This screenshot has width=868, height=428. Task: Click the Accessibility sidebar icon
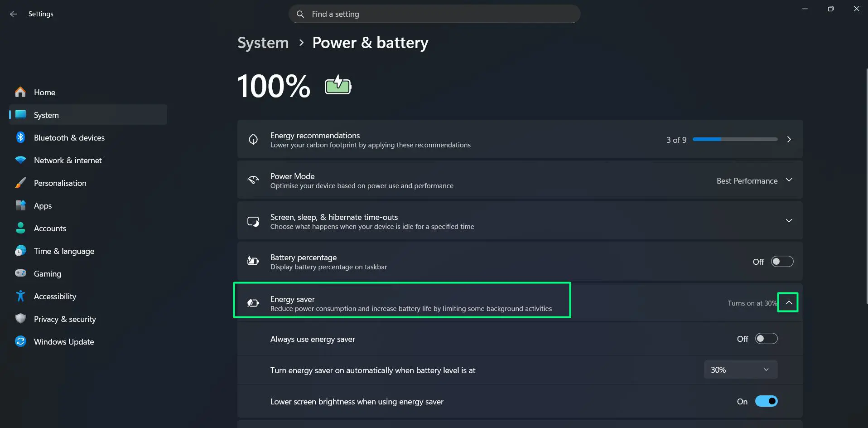[20, 296]
